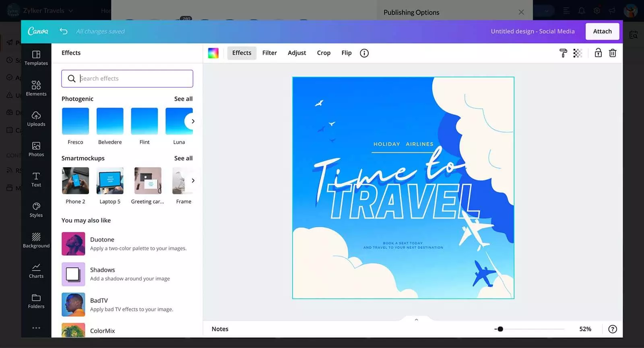See all Smartmockups
This screenshot has height=348, width=644.
(x=183, y=158)
